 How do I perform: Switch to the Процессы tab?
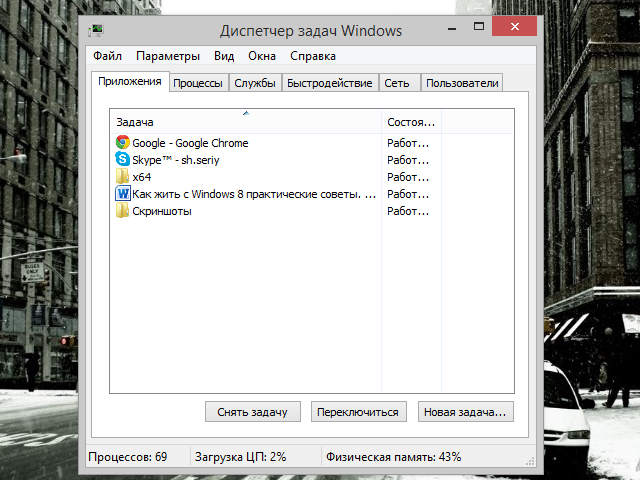click(x=198, y=83)
